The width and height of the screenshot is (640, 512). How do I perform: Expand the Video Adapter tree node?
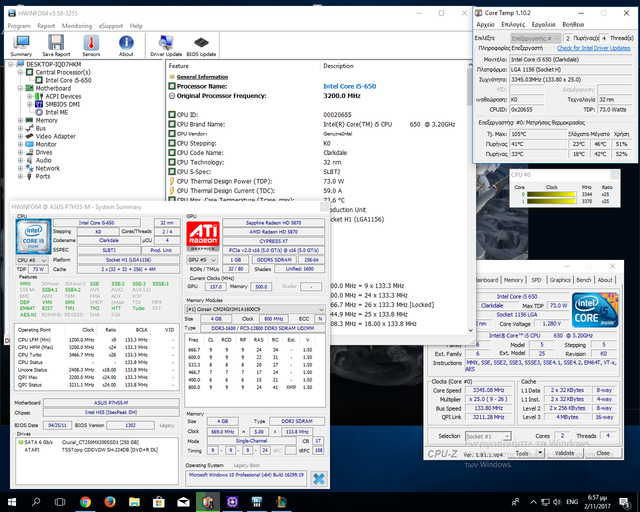tap(20, 136)
